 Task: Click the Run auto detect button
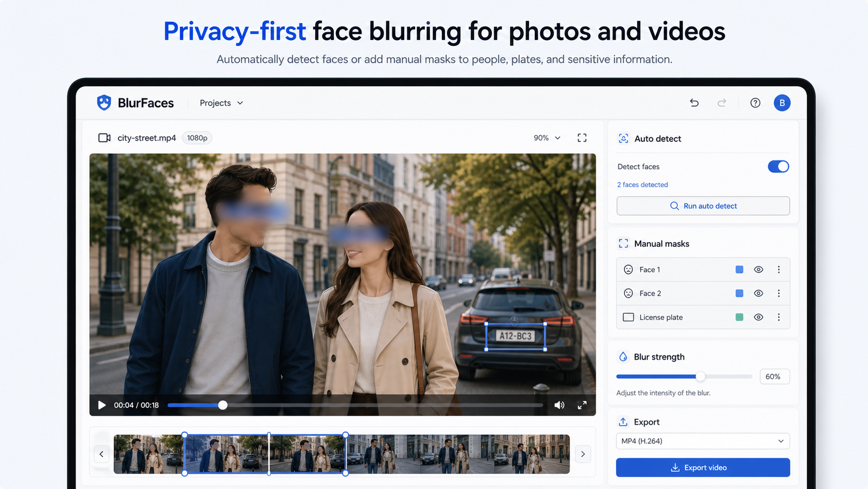[703, 206]
